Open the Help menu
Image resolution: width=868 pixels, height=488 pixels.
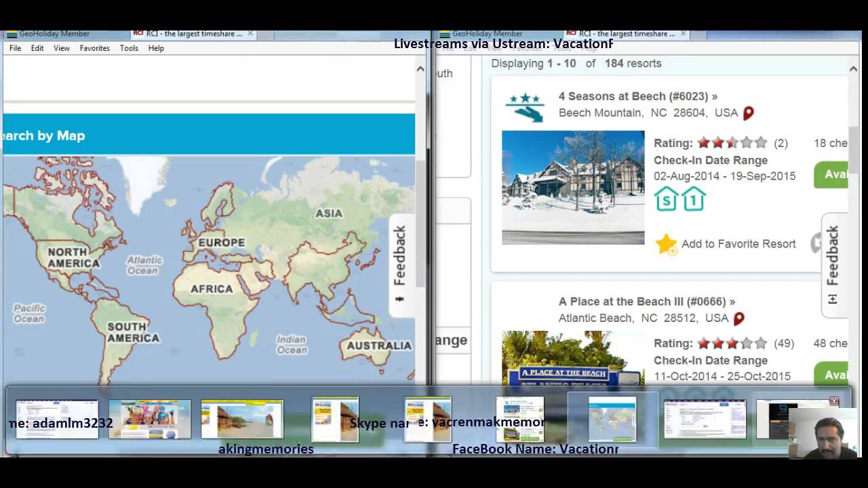(156, 48)
